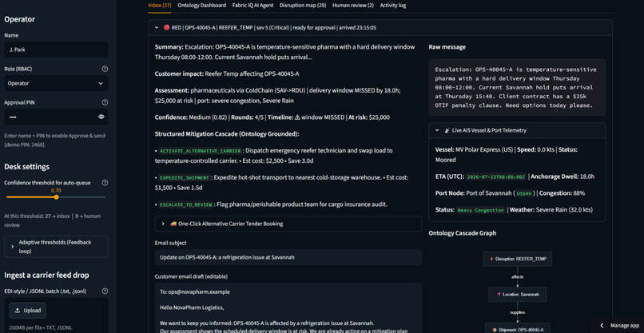Click the 0.70 threshold value label
The width and height of the screenshot is (644, 333).
[x=56, y=191]
